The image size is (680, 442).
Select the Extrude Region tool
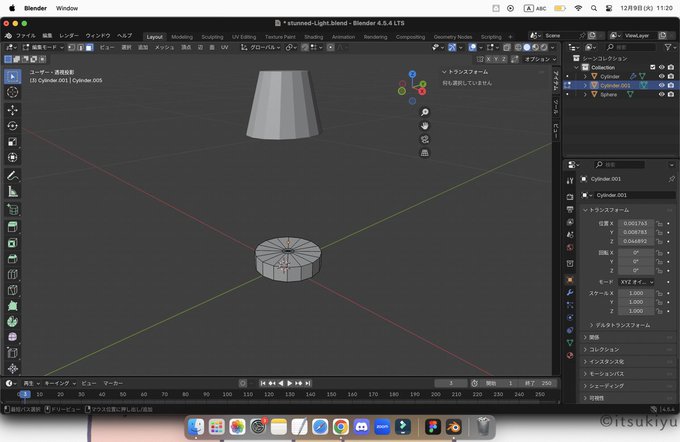13,227
